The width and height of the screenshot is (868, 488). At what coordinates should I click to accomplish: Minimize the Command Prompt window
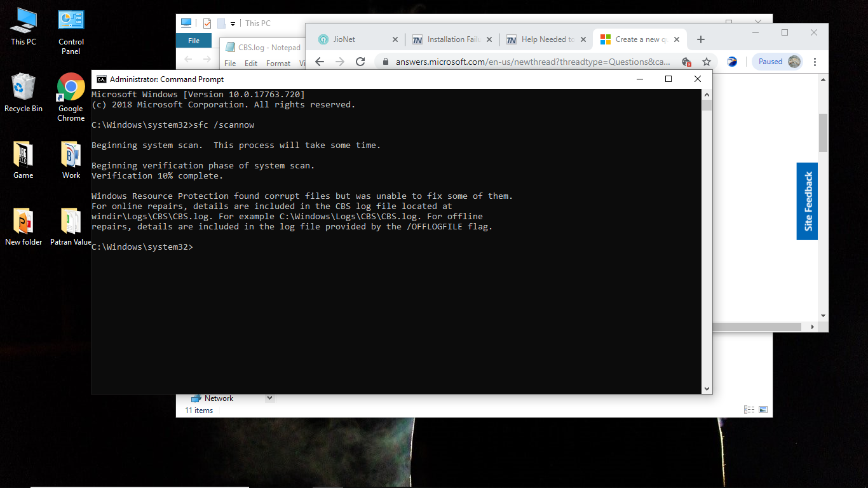click(x=639, y=79)
